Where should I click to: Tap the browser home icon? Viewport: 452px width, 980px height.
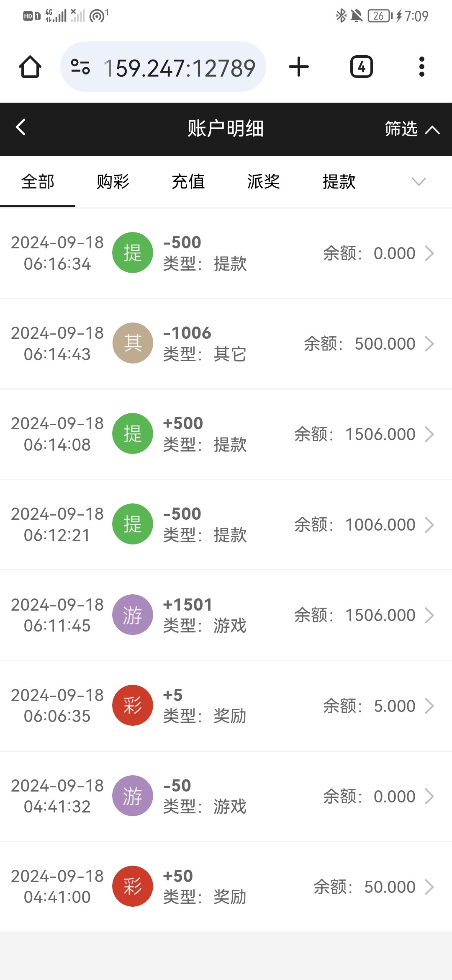click(x=30, y=67)
